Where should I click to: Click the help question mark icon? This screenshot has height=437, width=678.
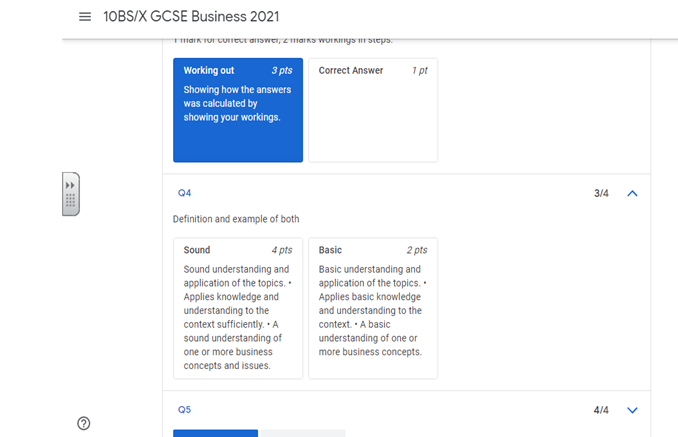coord(84,423)
